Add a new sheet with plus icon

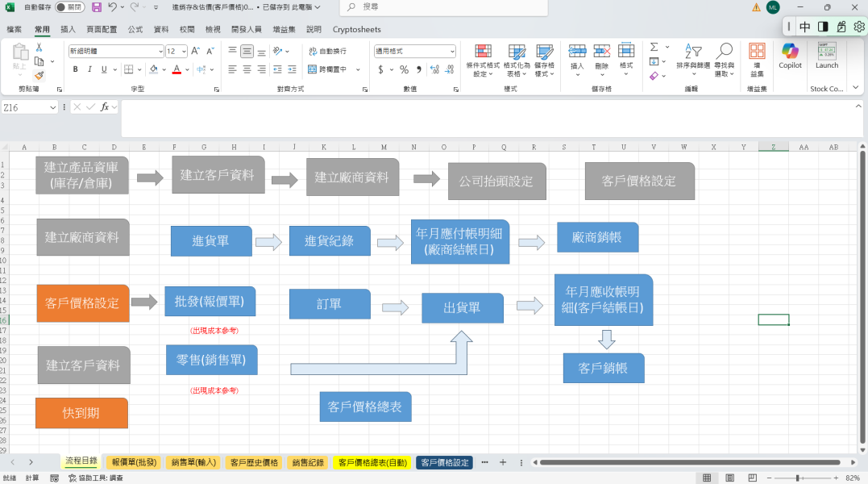tap(503, 462)
